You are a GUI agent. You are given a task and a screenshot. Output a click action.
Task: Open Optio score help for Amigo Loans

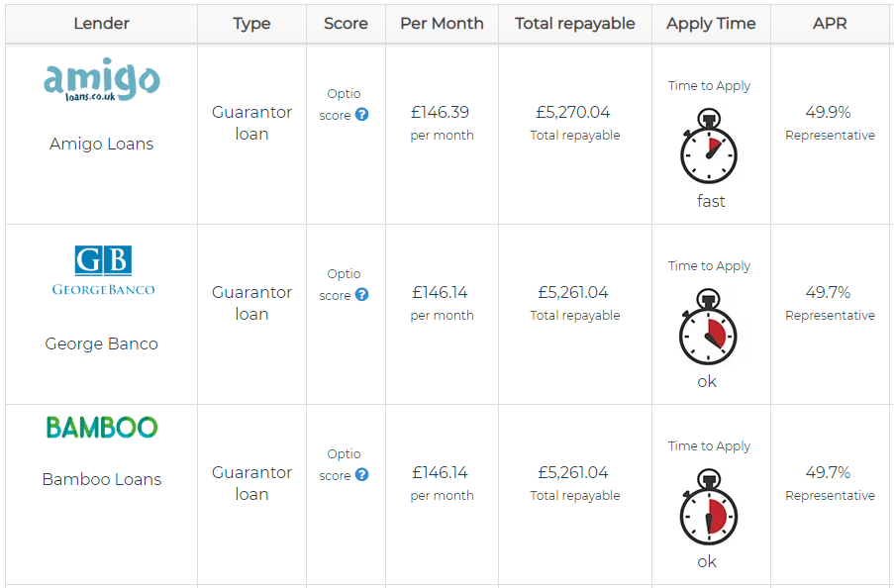tap(362, 115)
